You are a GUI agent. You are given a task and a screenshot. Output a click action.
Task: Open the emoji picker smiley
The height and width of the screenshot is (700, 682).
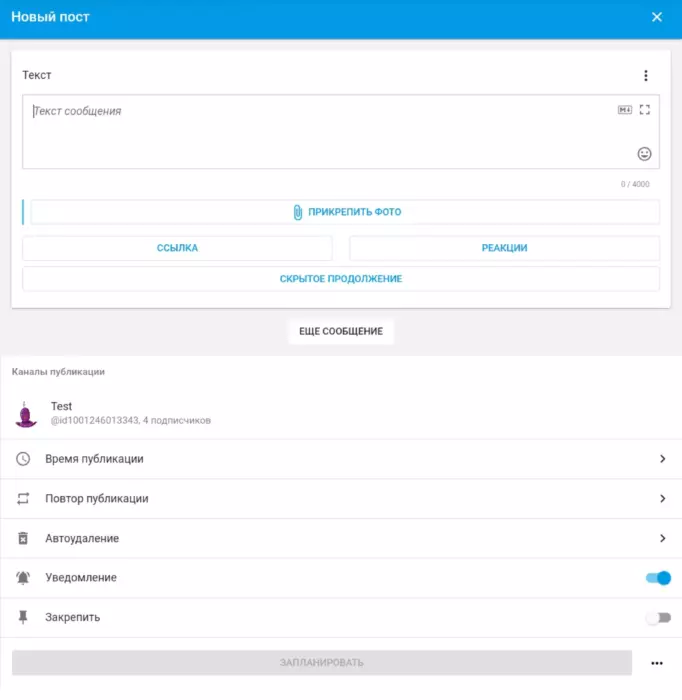[x=644, y=154]
